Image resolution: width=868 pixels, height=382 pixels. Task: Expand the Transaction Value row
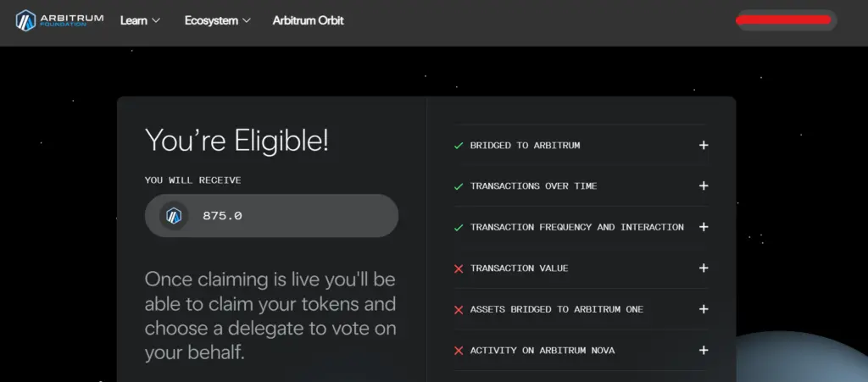703,269
